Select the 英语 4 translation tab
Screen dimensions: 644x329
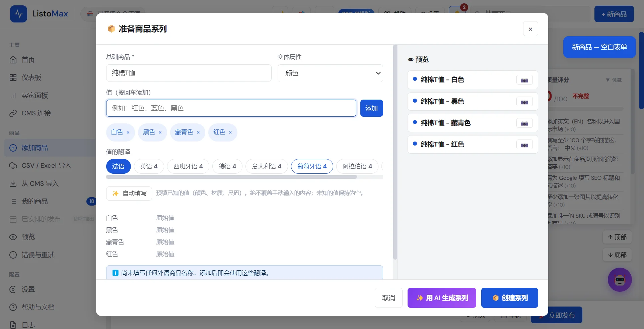click(149, 166)
